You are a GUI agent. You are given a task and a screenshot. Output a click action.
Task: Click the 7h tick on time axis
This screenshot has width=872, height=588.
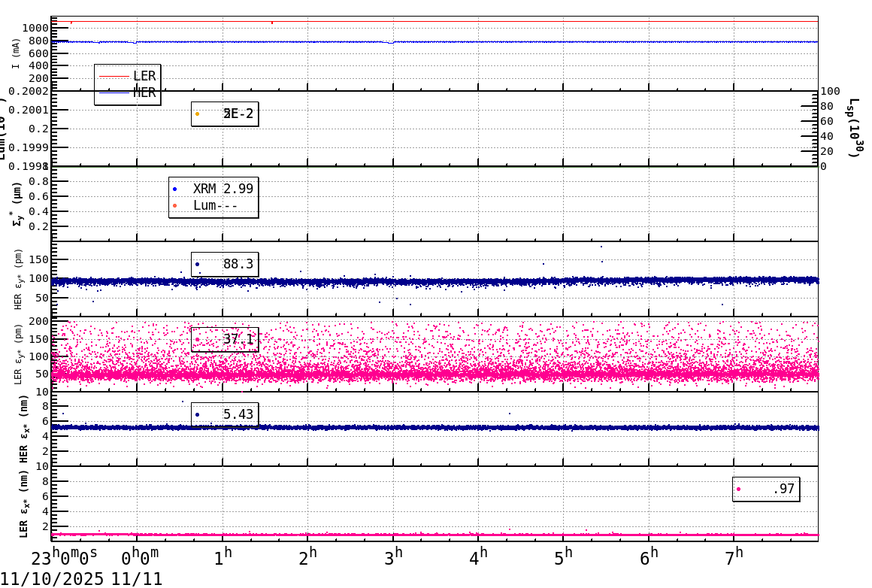[734, 556]
